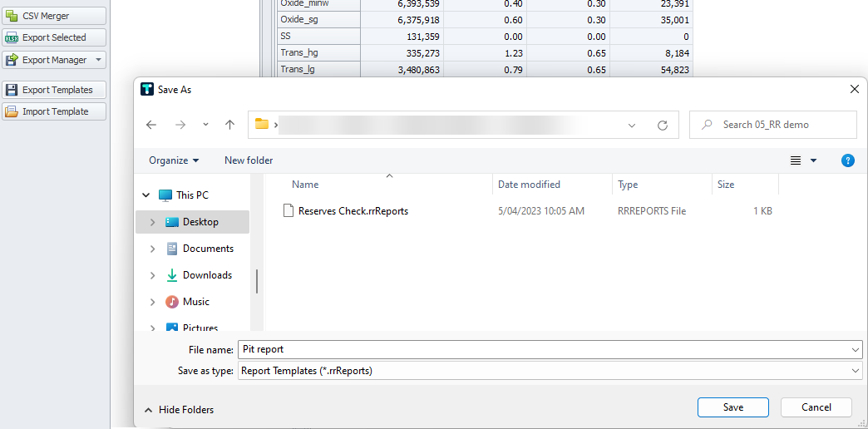Screen dimensions: 868x429
Task: Click the Reserves Check file icon
Action: (x=288, y=211)
